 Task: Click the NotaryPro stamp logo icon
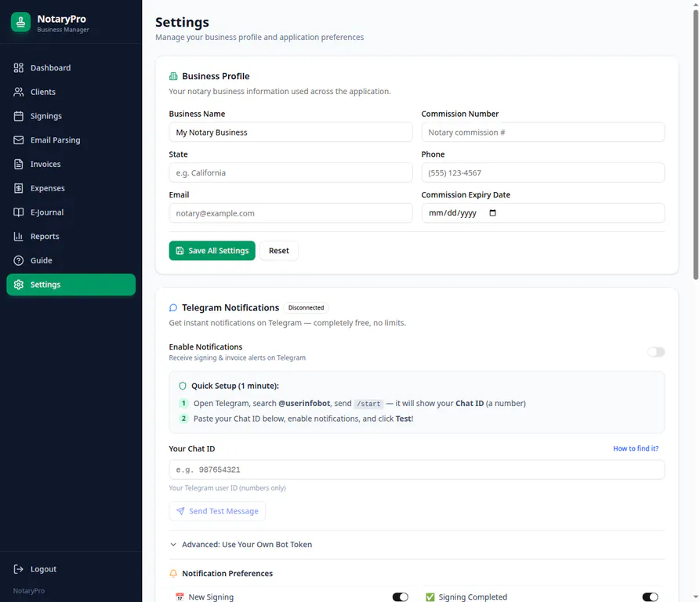[20, 22]
